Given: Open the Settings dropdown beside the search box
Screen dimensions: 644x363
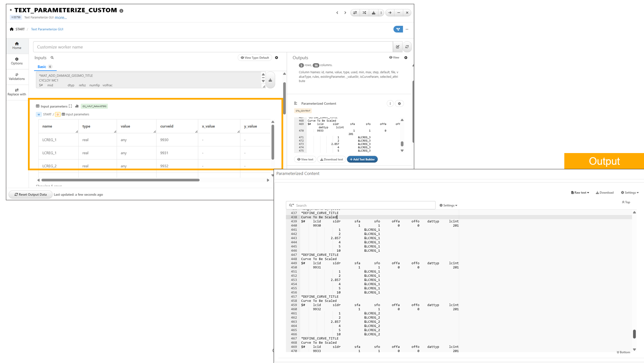Looking at the screenshot, I should tap(448, 205).
